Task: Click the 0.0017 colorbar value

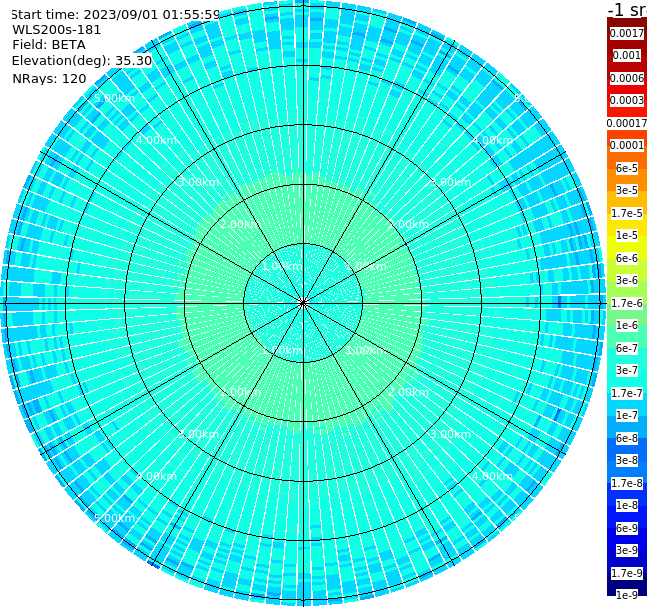Action: [627, 33]
